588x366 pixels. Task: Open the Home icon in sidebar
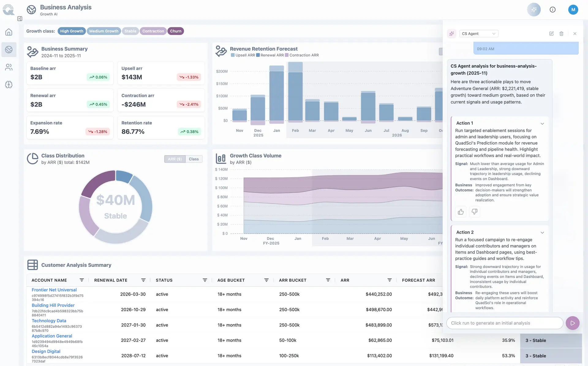click(9, 32)
